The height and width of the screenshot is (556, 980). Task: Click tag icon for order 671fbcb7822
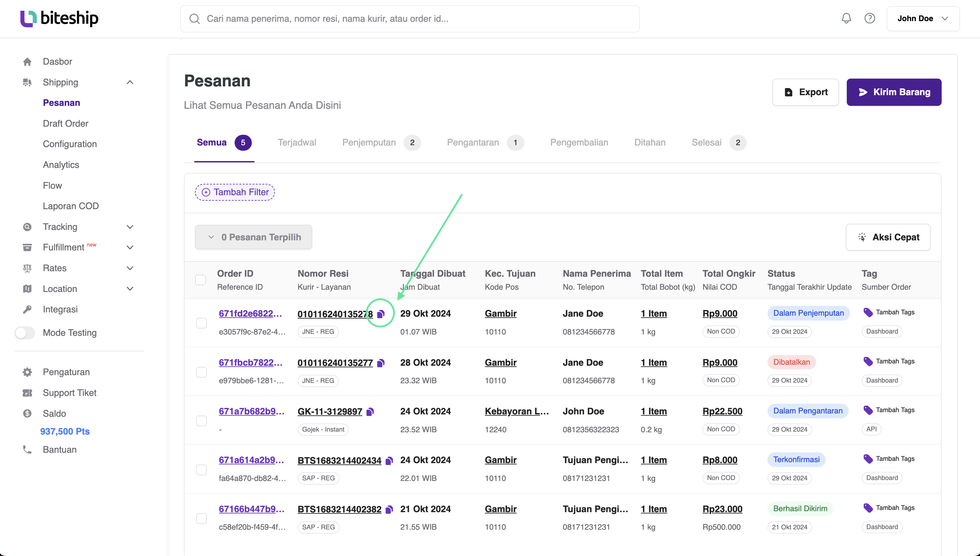point(868,361)
